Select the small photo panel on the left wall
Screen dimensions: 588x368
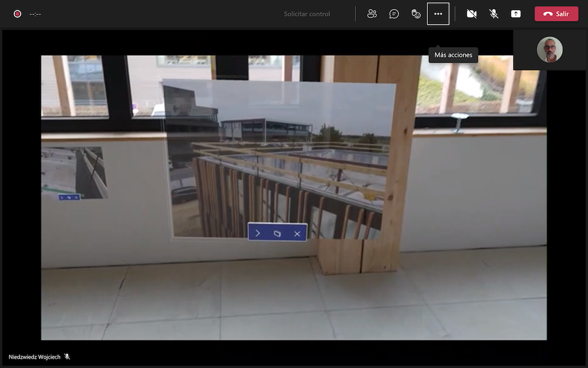tap(74, 172)
